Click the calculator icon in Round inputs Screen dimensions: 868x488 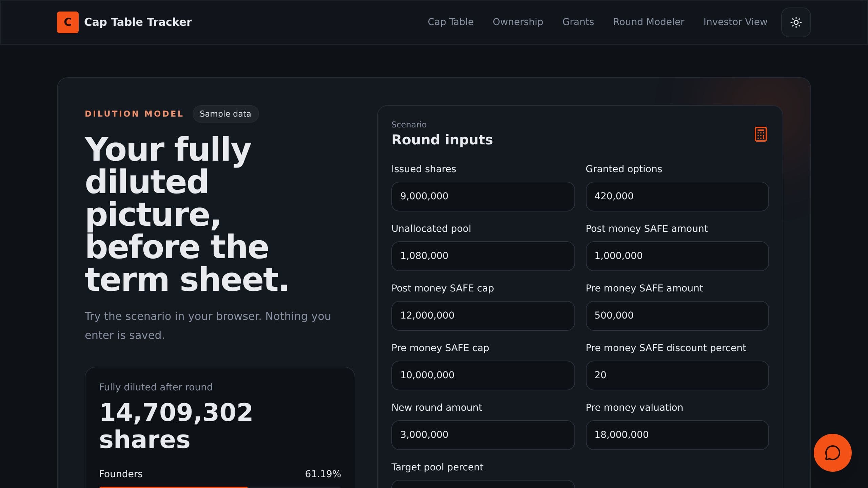point(761,134)
